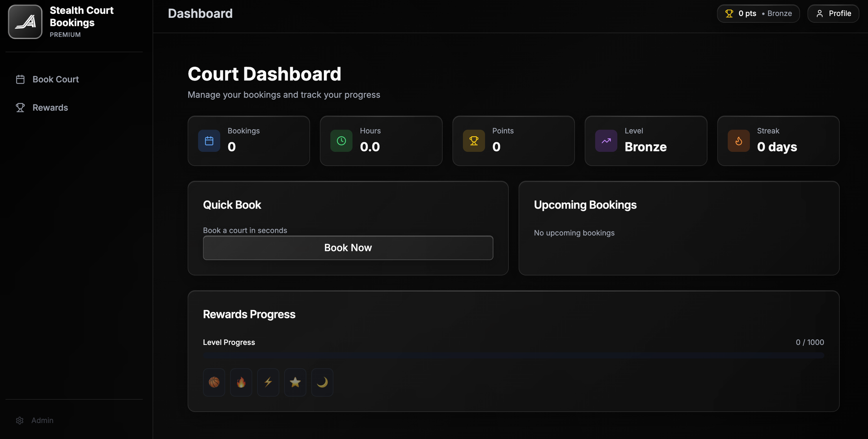Click the 0 pts Bronze points badge
The image size is (868, 439).
click(x=758, y=13)
